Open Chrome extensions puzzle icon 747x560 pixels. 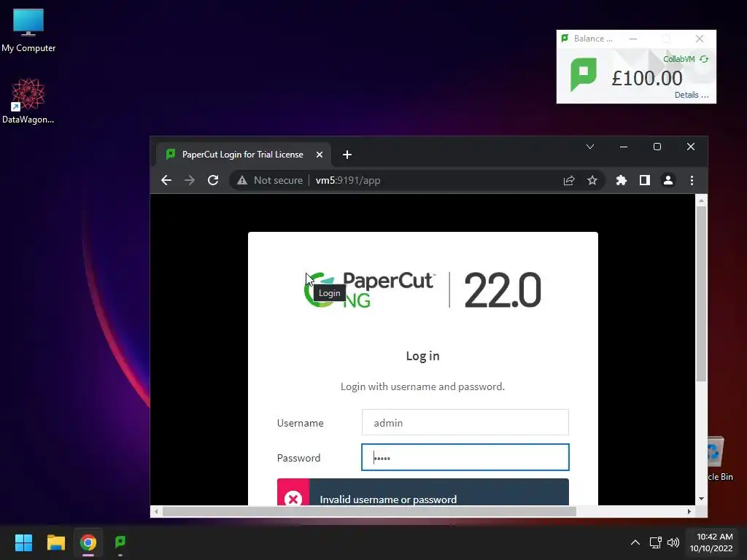pos(622,180)
